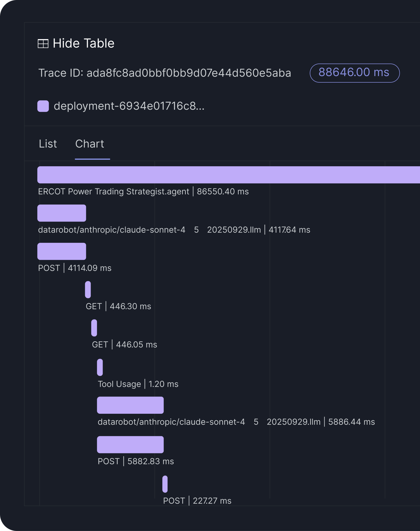Click the Hide Table label
Screen dimensions: 420x531
(83, 43)
